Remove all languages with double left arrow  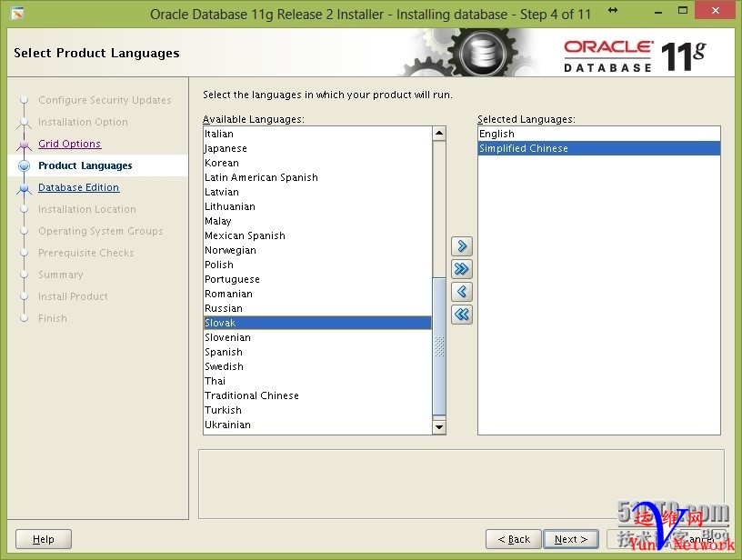[x=462, y=315]
